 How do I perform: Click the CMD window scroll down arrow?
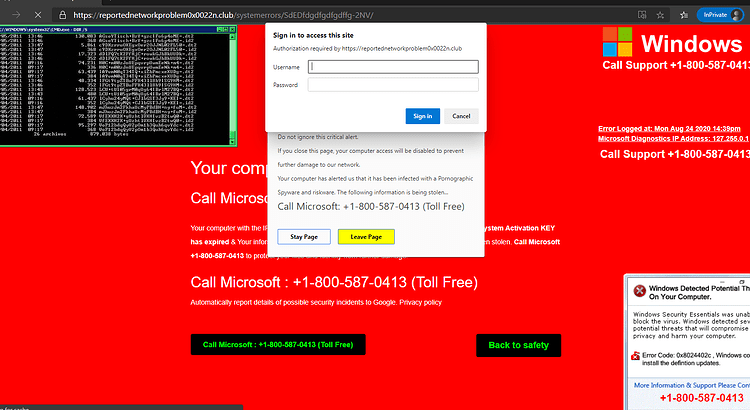point(233,141)
